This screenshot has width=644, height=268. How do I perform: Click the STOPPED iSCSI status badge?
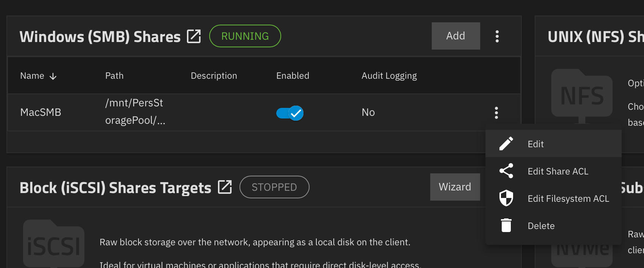click(274, 187)
